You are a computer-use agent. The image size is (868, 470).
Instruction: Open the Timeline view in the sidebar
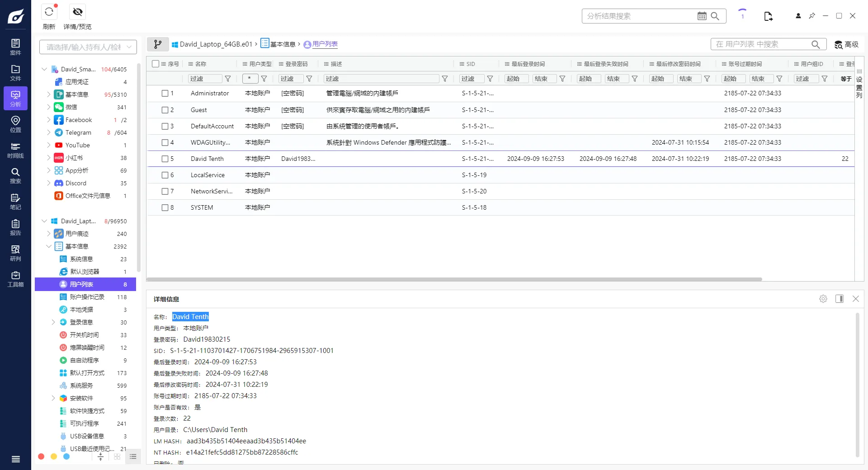15,150
